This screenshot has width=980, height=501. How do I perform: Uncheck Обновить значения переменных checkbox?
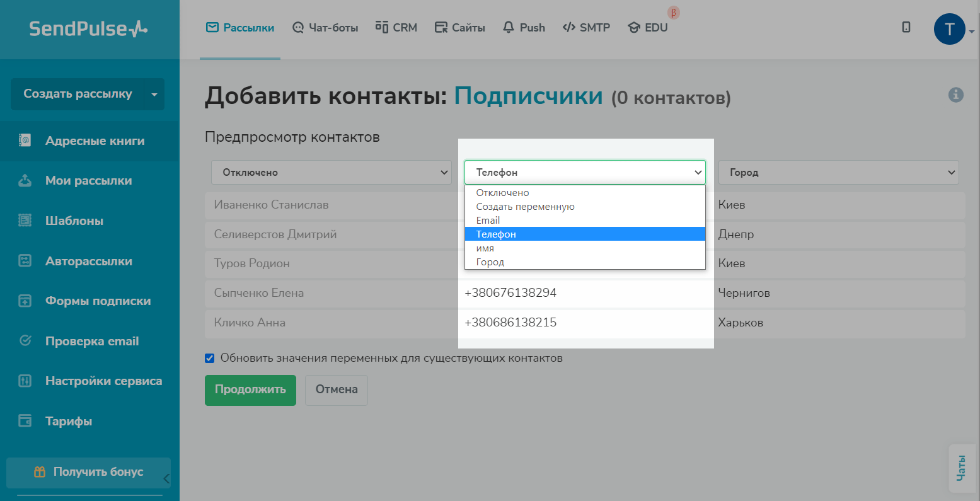tap(210, 359)
